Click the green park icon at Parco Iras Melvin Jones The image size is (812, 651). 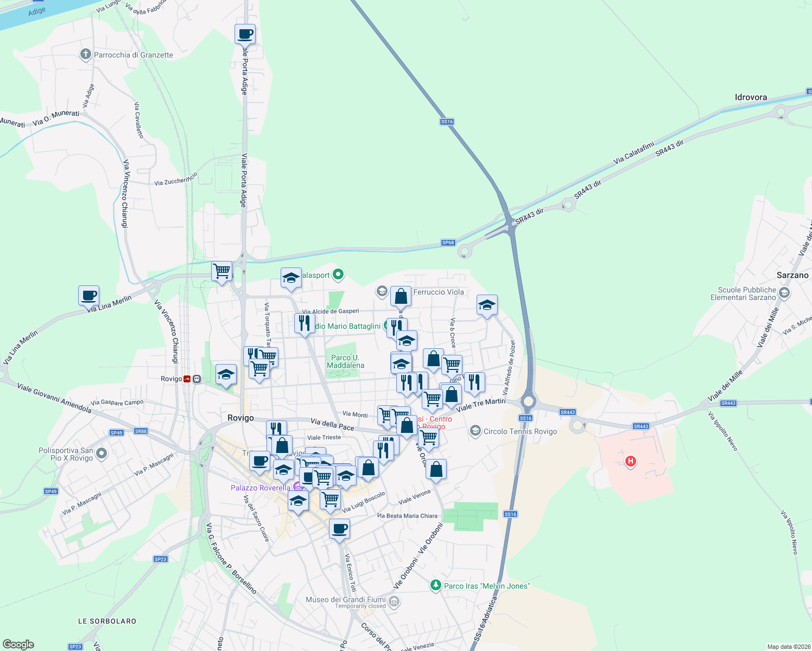coord(435,586)
